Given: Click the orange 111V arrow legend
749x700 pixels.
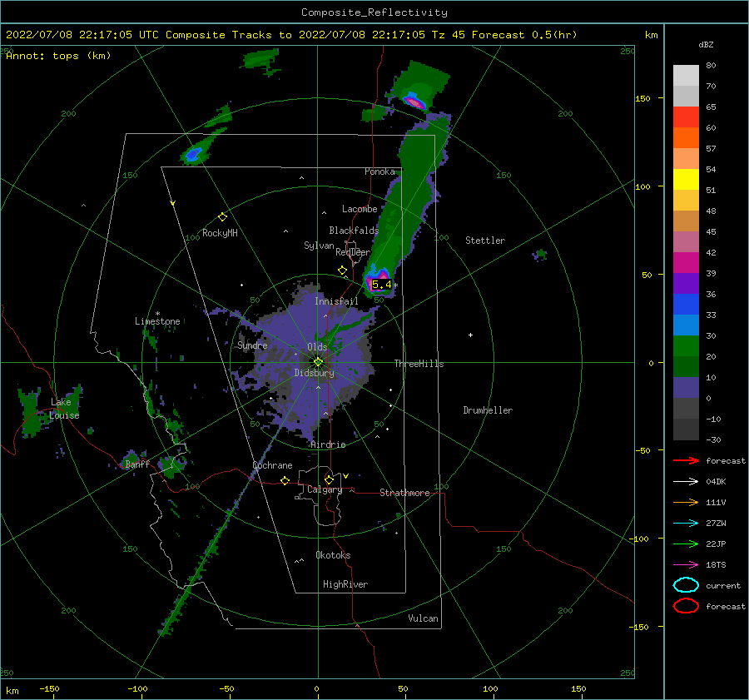Looking at the screenshot, I should tap(686, 502).
